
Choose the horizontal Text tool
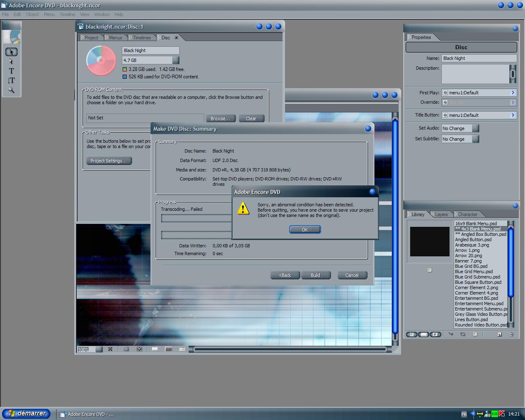click(11, 71)
